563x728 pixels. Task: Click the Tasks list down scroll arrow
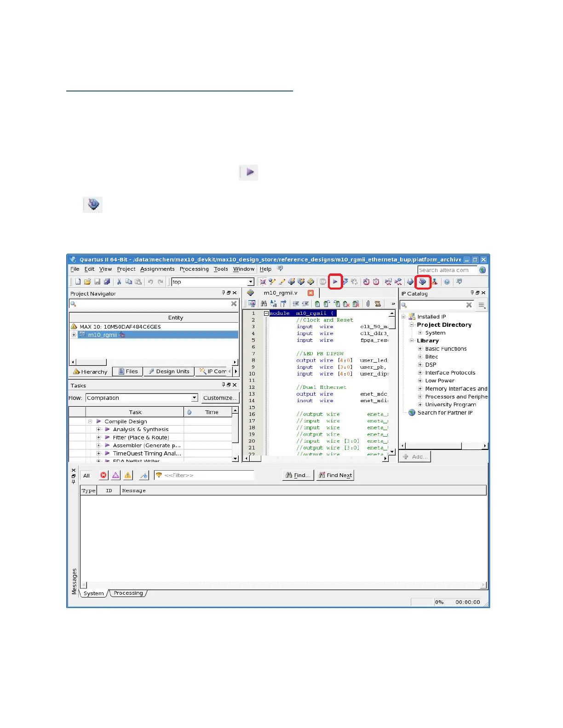click(x=236, y=458)
